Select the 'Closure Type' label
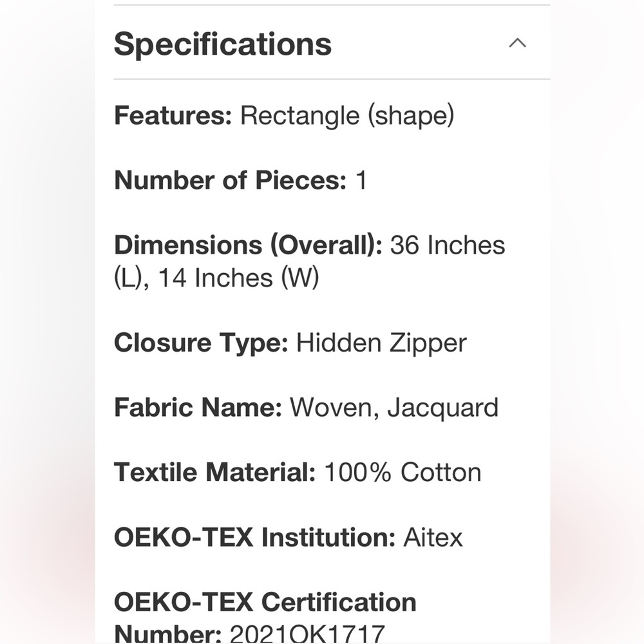 tap(201, 343)
